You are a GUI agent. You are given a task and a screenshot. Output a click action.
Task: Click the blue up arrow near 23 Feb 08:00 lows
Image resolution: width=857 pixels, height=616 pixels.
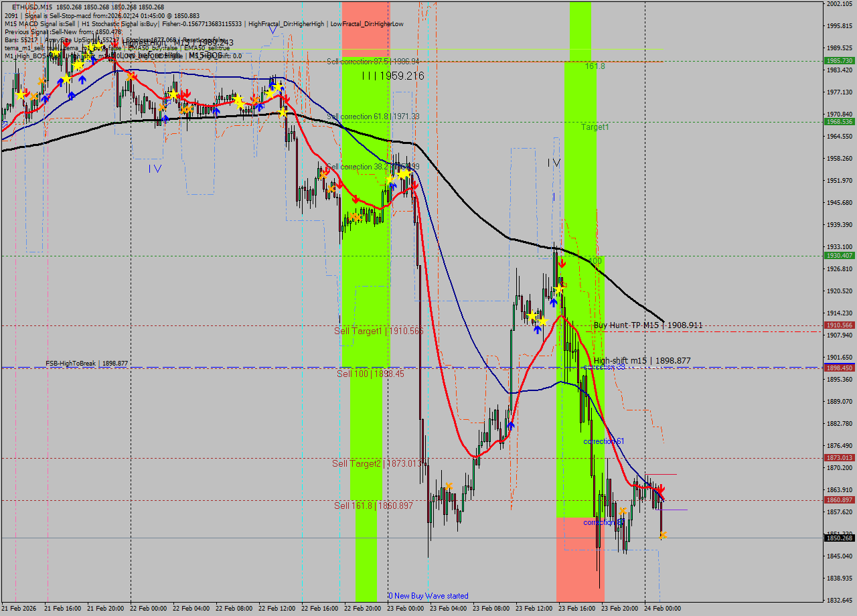pos(511,424)
